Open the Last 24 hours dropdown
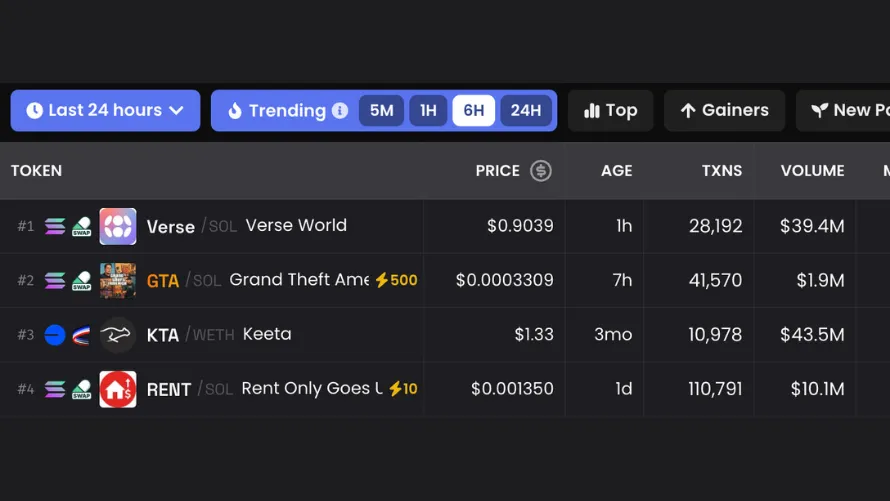This screenshot has height=501, width=890. 106,110
